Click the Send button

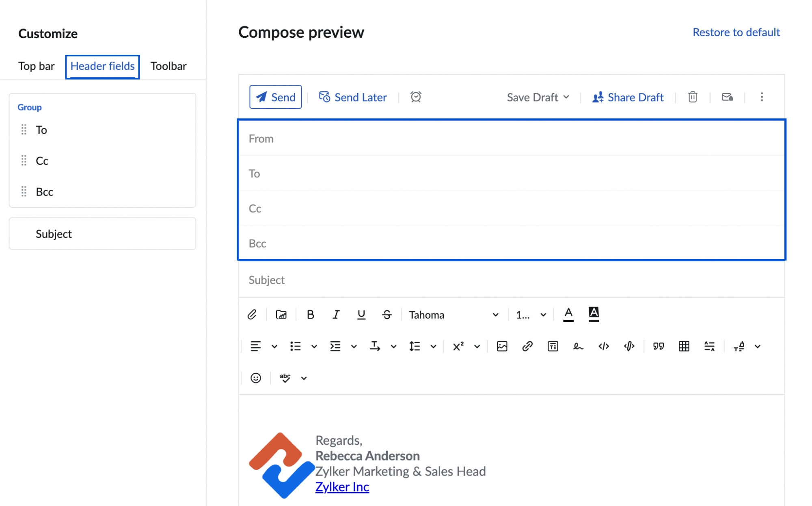(275, 97)
